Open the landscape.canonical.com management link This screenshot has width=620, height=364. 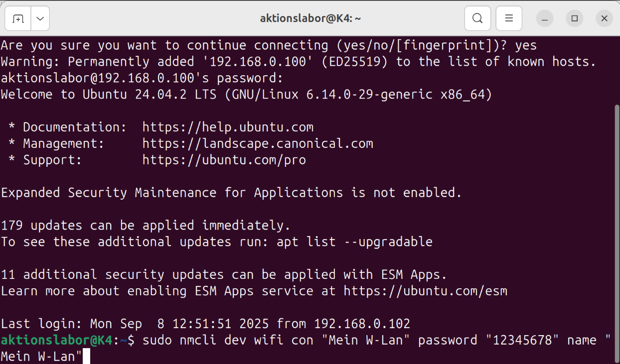pyautogui.click(x=257, y=143)
